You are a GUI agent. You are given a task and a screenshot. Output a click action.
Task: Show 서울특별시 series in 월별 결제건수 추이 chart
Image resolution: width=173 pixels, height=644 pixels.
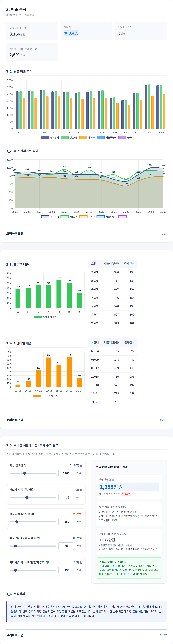(x=107, y=217)
